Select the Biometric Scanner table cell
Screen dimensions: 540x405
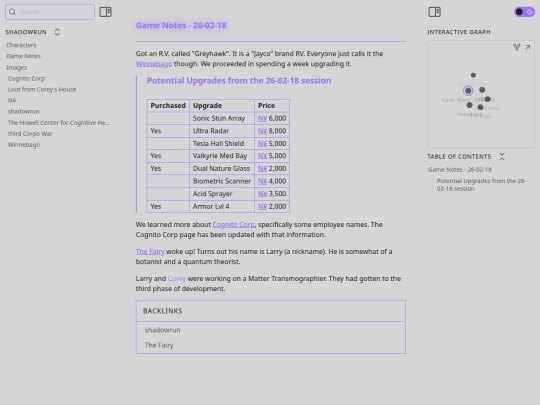222,181
